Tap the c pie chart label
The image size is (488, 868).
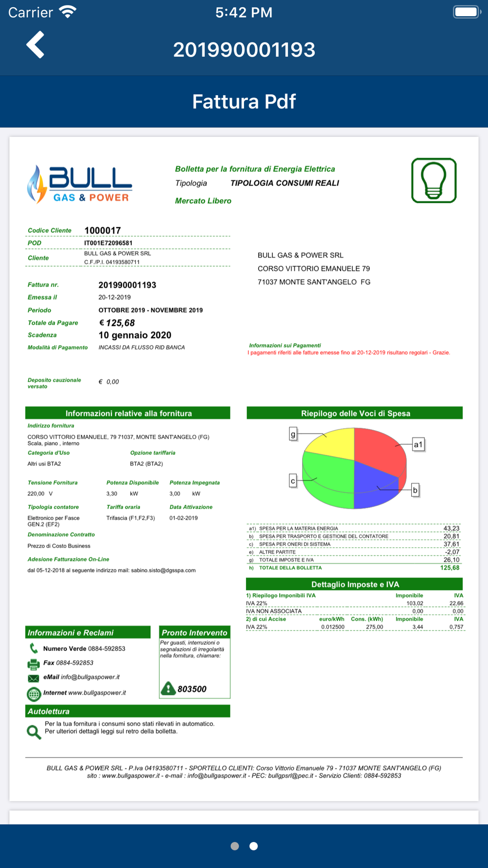click(293, 481)
